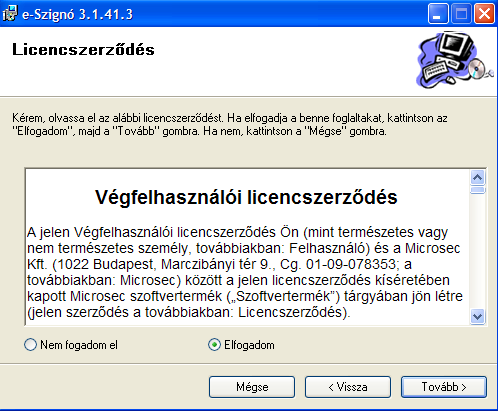This screenshot has width=498, height=411.
Task: Click the disabled maximize window button
Action: click(x=461, y=14)
